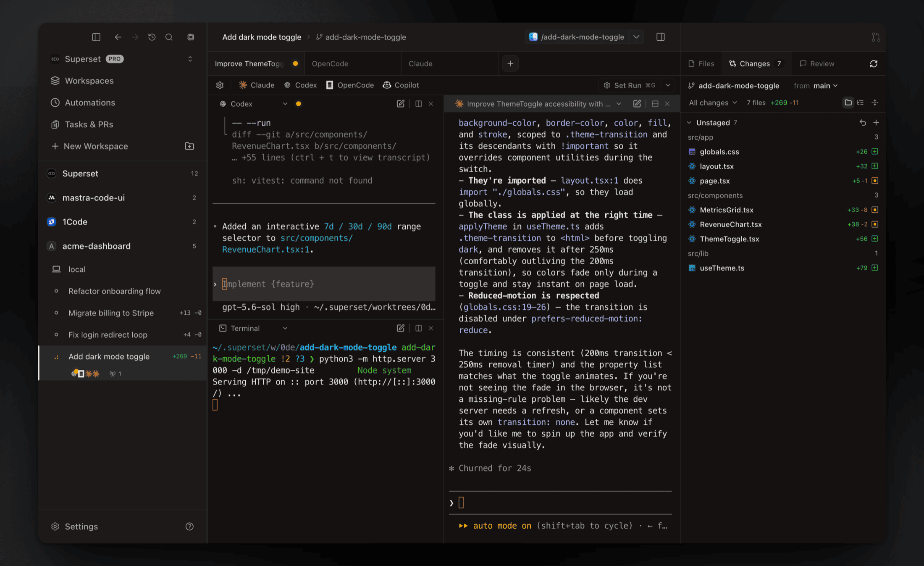Open Migrate billing to Stripe workspace
Image resolution: width=924 pixels, height=566 pixels.
tap(122, 313)
